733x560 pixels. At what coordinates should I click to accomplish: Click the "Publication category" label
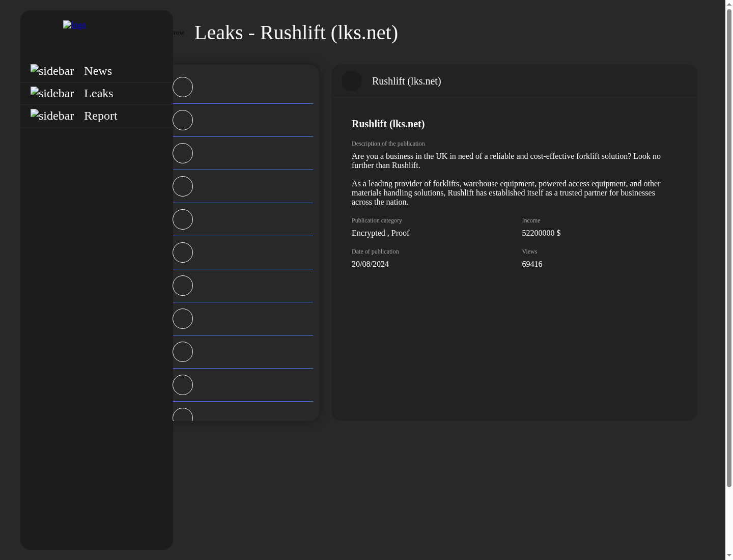pyautogui.click(x=377, y=220)
